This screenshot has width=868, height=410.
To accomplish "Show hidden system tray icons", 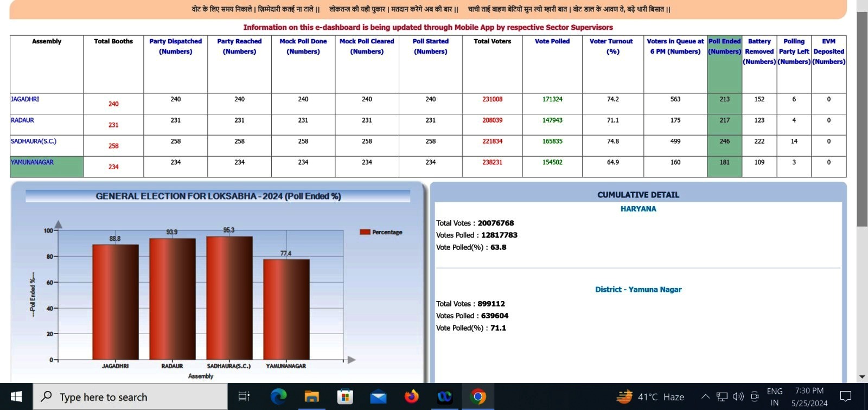I will pos(705,397).
